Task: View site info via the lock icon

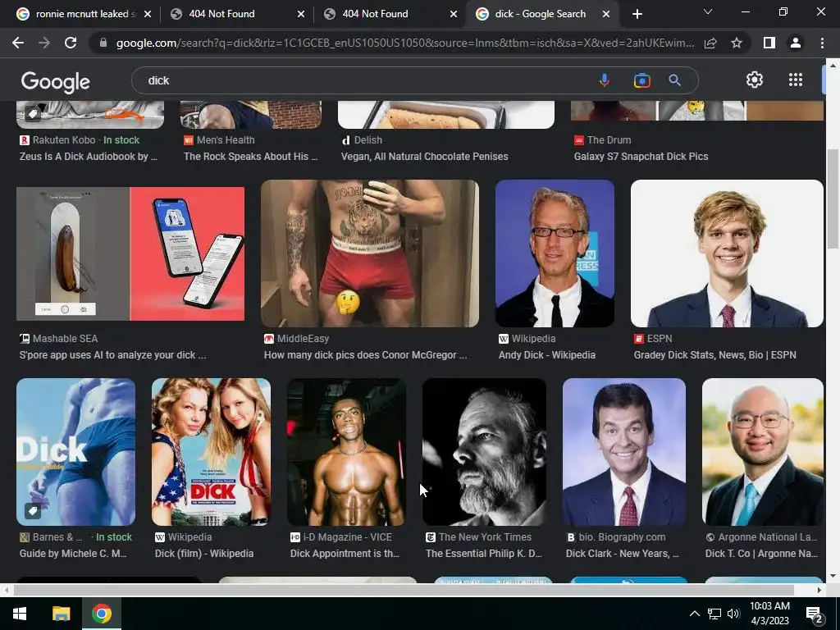Action: pos(103,43)
